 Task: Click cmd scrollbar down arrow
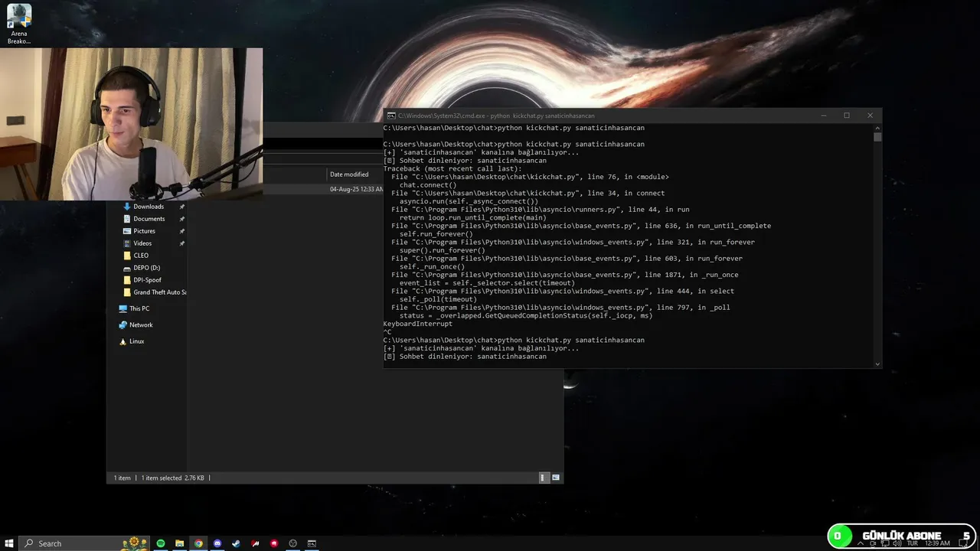pos(877,364)
